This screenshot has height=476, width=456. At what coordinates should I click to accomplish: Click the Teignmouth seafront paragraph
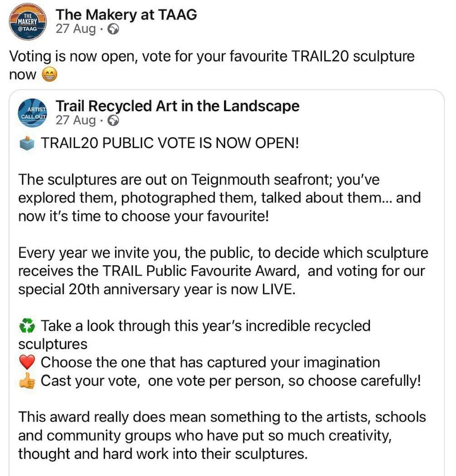(220, 198)
